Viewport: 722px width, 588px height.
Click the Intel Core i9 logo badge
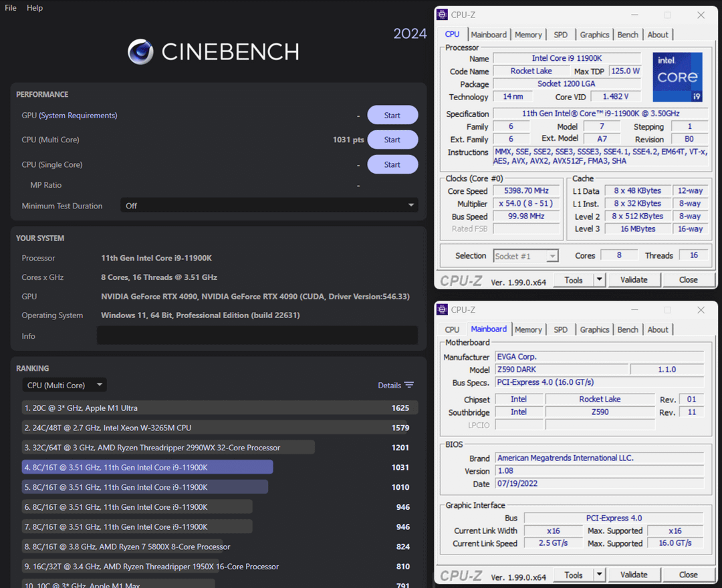point(677,77)
